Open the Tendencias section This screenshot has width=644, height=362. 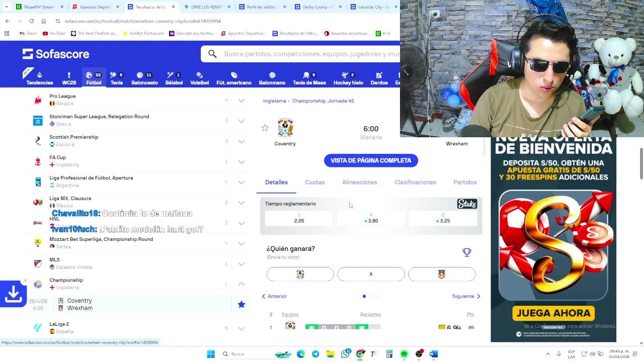(x=39, y=78)
